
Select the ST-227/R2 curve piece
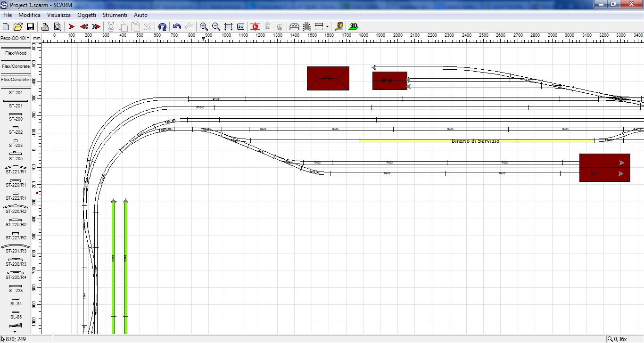tap(16, 236)
